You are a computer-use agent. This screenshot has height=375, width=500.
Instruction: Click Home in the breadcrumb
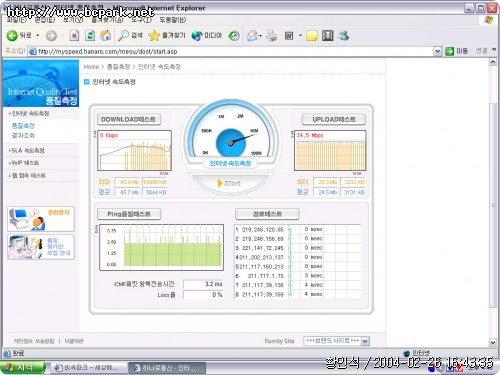91,67
